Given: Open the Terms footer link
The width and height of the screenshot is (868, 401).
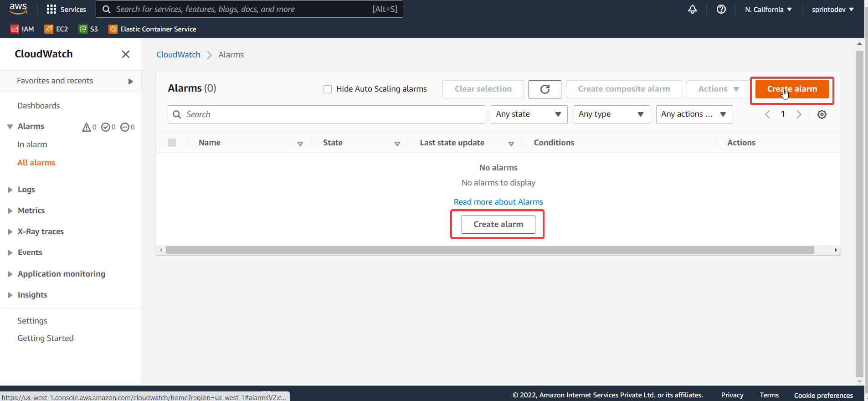Looking at the screenshot, I should click(x=769, y=395).
